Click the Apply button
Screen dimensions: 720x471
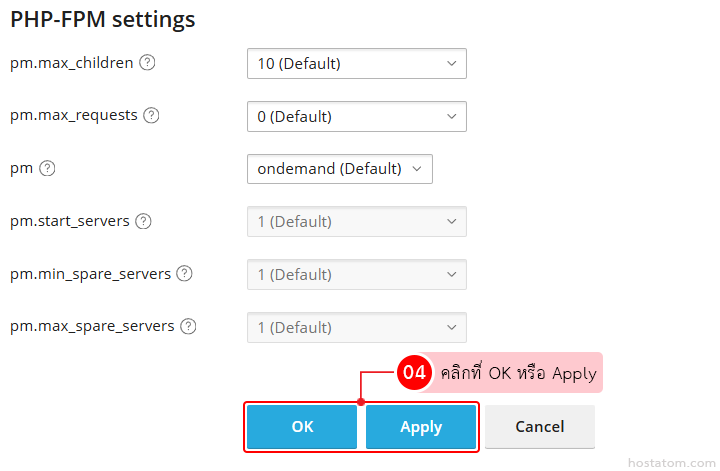421,427
